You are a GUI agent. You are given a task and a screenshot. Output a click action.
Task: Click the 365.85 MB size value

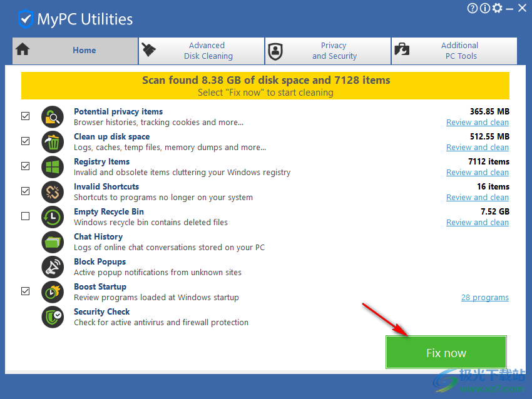pos(489,111)
